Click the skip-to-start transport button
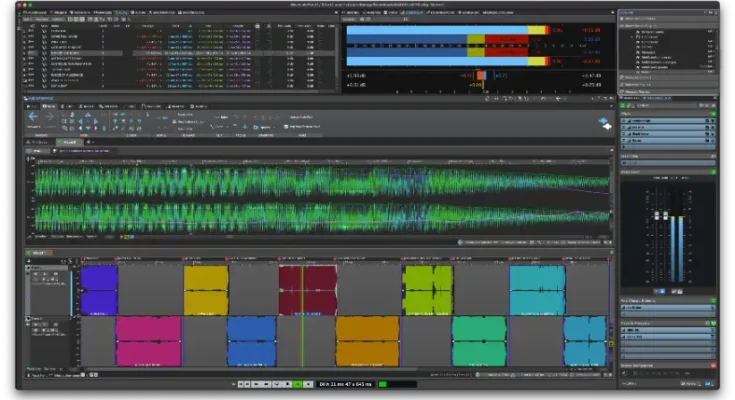735x400 pixels. pos(243,384)
